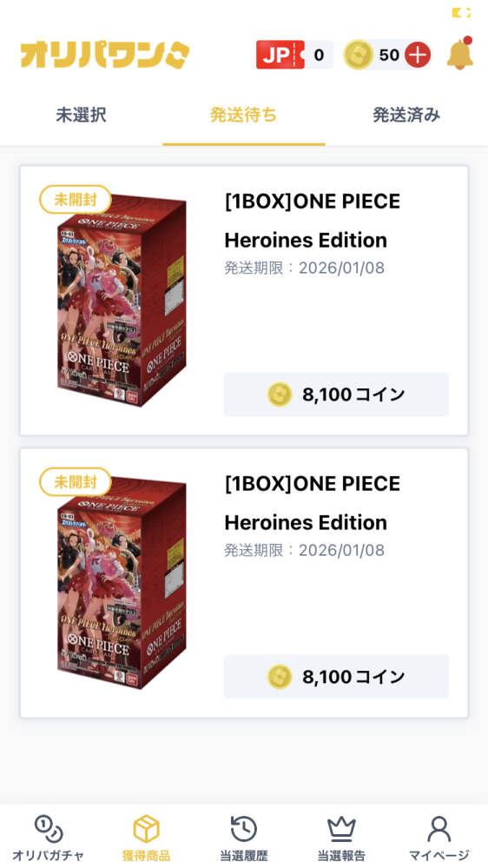The image size is (488, 868).
Task: Open オリパガチャ in bottom navigation
Action: [49, 838]
